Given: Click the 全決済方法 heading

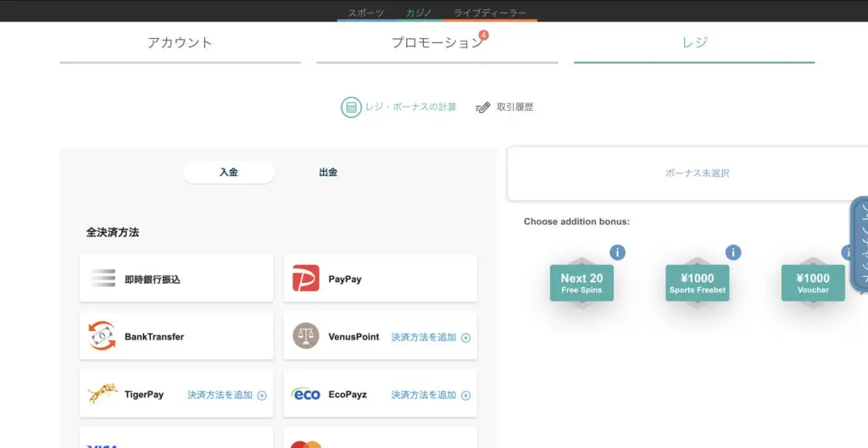Looking at the screenshot, I should (113, 233).
